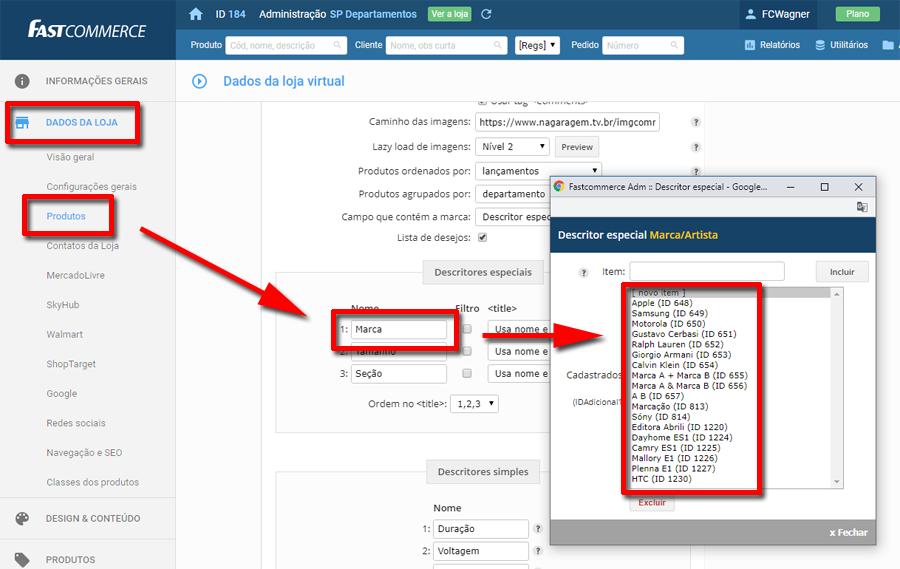Click the refresh icon beside Ver a loja
Image resolution: width=900 pixels, height=569 pixels.
[x=486, y=14]
